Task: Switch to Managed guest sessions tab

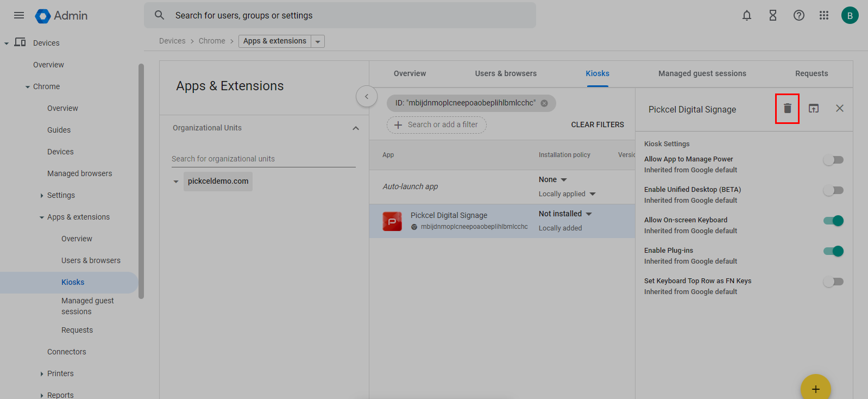Action: [702, 73]
